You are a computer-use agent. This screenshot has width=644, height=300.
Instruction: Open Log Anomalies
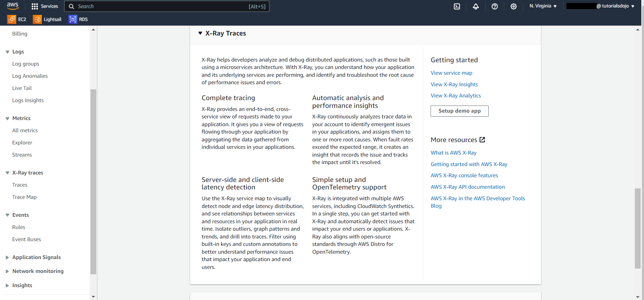30,76
